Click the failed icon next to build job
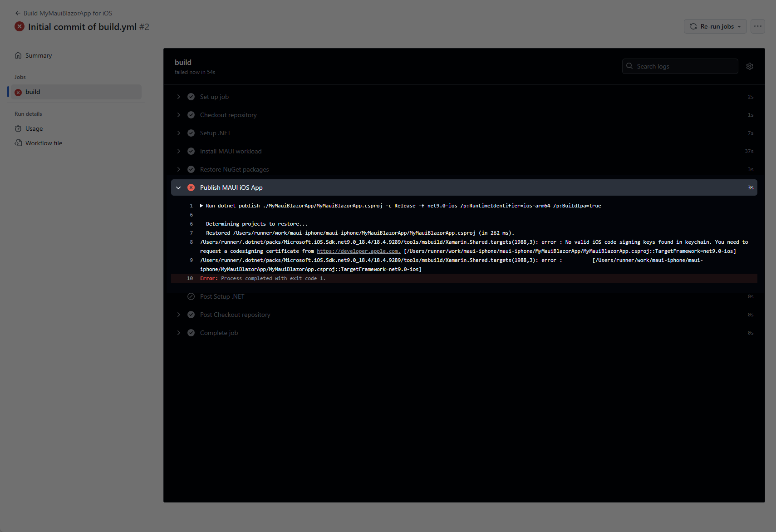Image resolution: width=776 pixels, height=532 pixels. [x=18, y=92]
